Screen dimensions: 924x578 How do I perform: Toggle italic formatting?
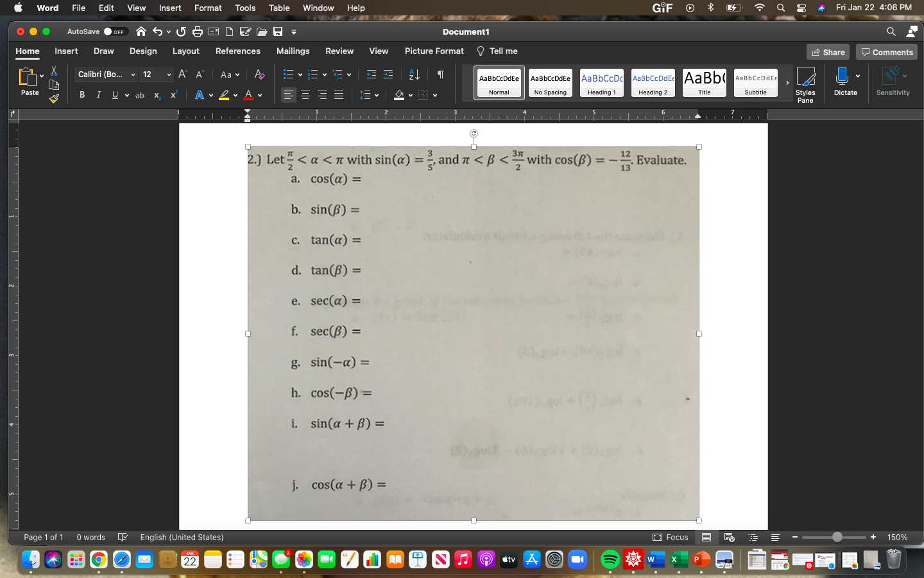tap(98, 94)
